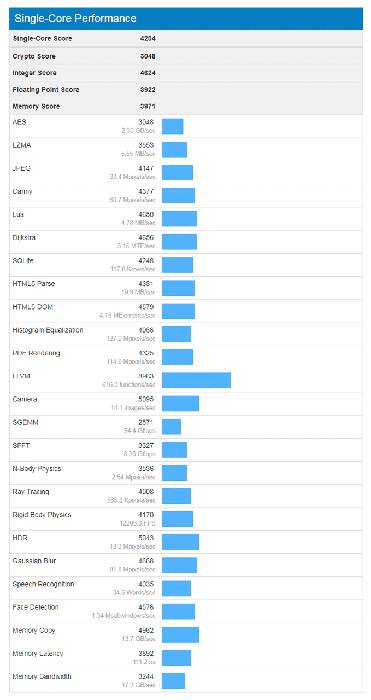The height and width of the screenshot is (700, 371).
Task: Click the JPEG workload label
Action: point(21,168)
